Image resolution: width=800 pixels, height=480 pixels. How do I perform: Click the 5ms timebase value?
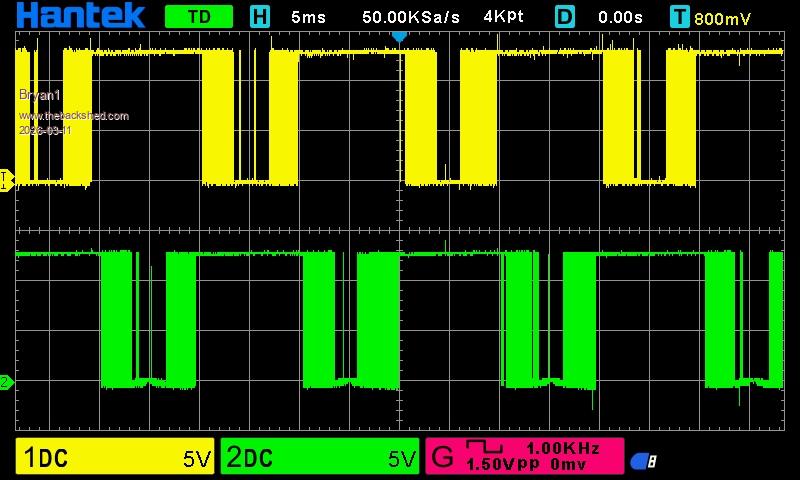[308, 17]
